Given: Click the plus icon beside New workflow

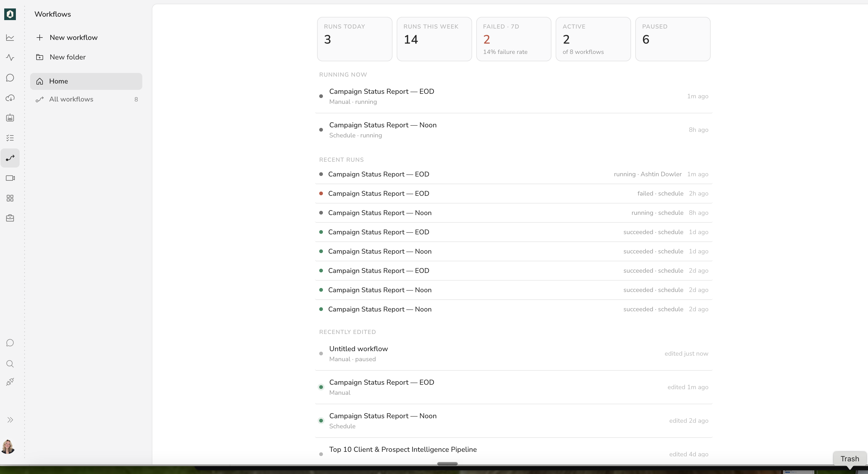Looking at the screenshot, I should pos(40,37).
